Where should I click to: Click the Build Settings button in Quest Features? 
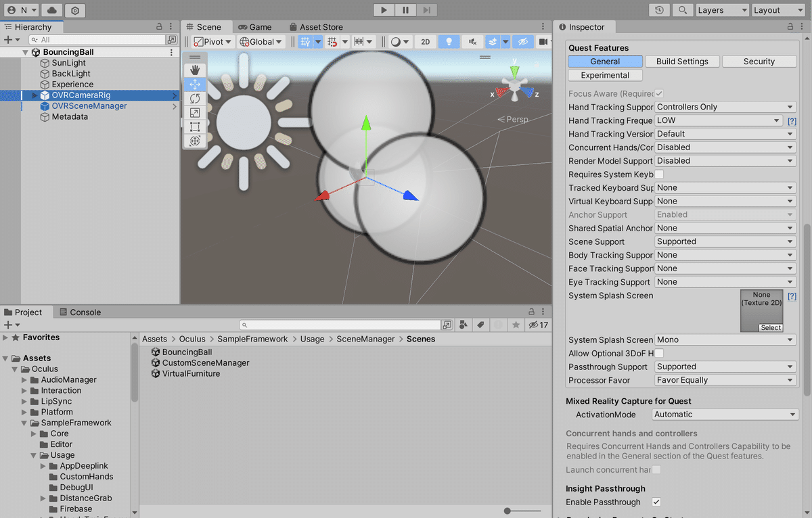(682, 61)
